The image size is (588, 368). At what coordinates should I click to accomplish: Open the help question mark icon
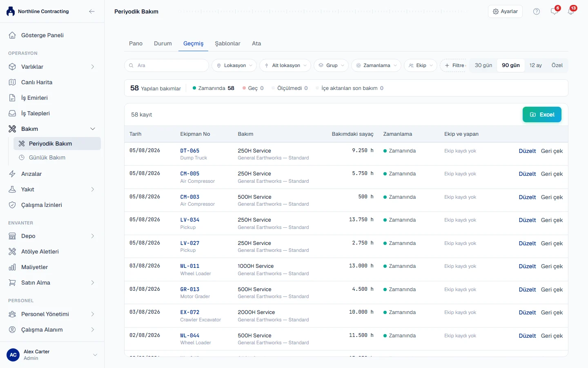tap(537, 11)
